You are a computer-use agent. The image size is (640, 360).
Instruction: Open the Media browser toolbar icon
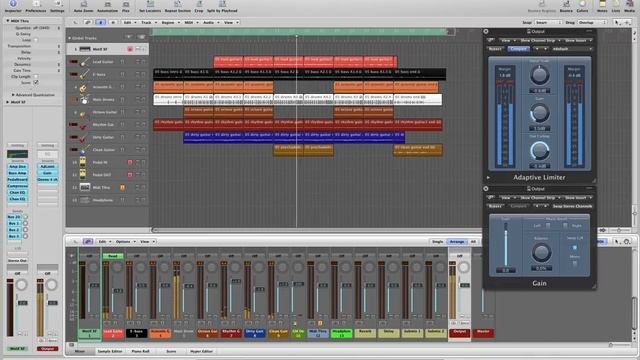pyautogui.click(x=629, y=6)
